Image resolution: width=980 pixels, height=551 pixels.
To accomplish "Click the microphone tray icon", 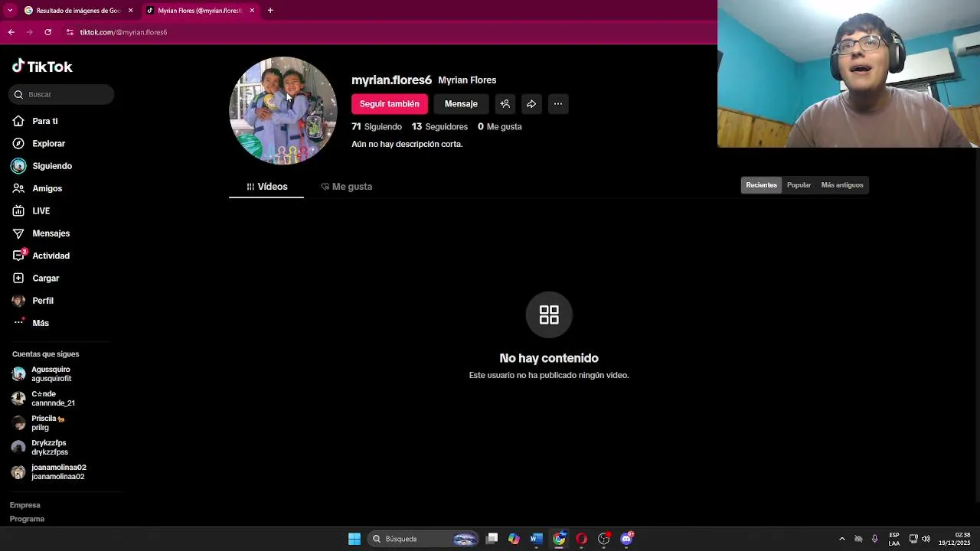I will pos(874,539).
